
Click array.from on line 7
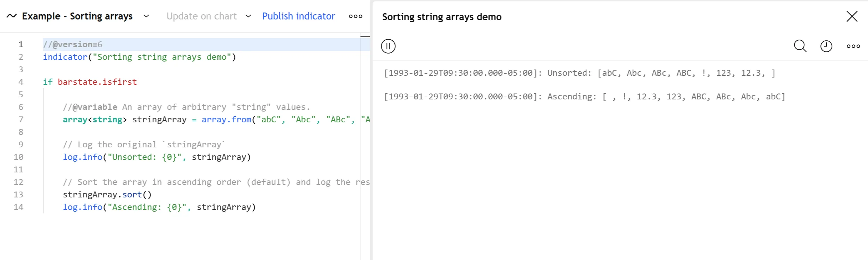click(226, 120)
